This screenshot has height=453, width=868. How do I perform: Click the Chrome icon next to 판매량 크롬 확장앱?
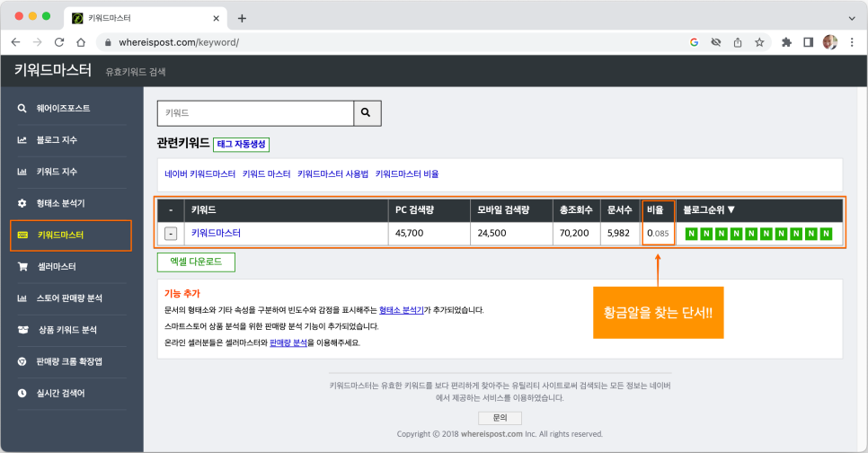[22, 361]
